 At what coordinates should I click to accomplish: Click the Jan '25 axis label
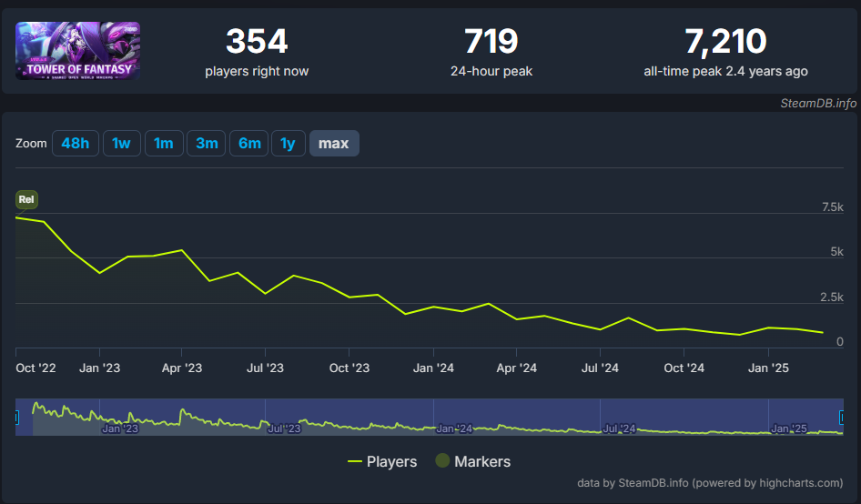768,368
